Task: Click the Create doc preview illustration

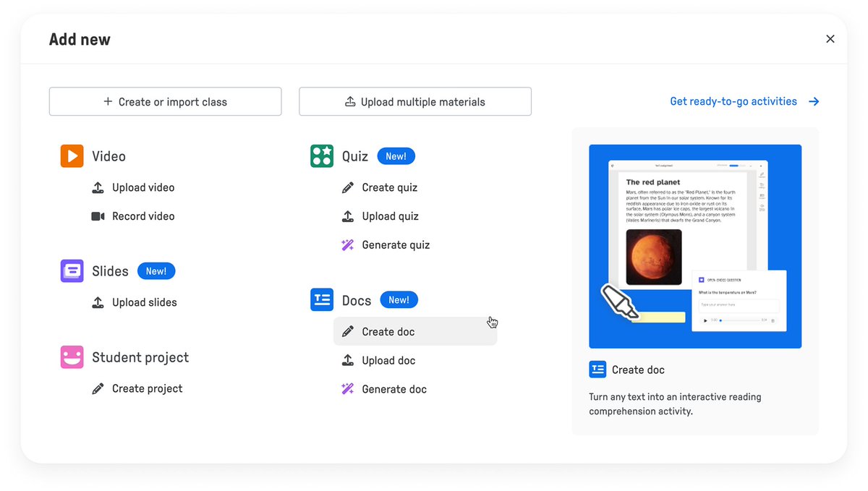Action: (x=695, y=247)
